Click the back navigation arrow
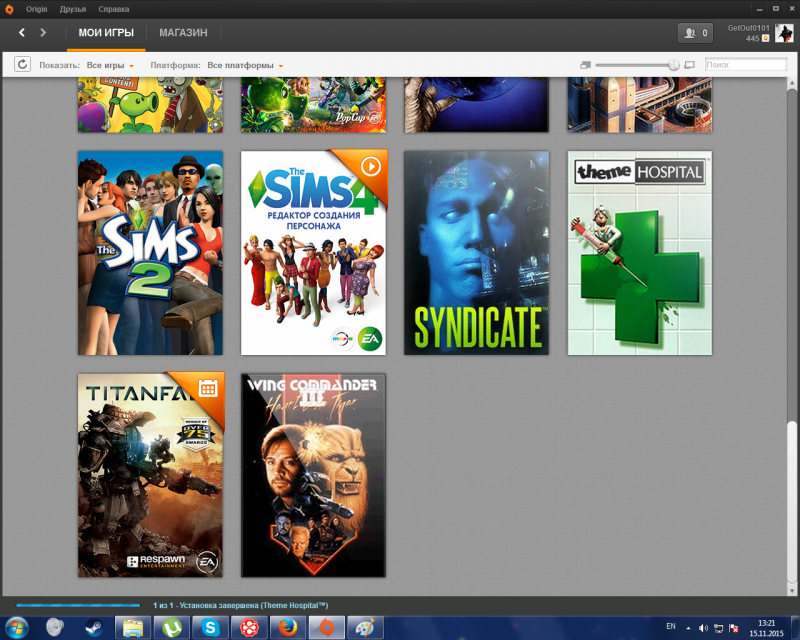Image resolution: width=800 pixels, height=640 pixels. 22,33
